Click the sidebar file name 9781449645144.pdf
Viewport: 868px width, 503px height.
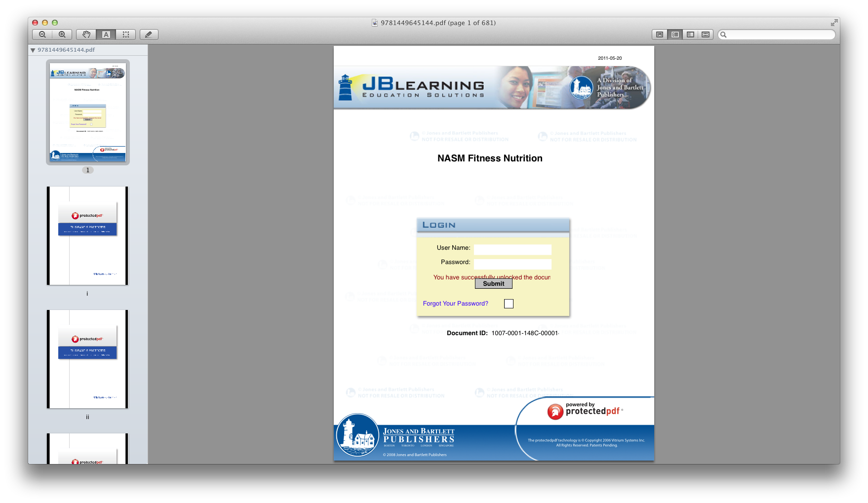pos(66,50)
